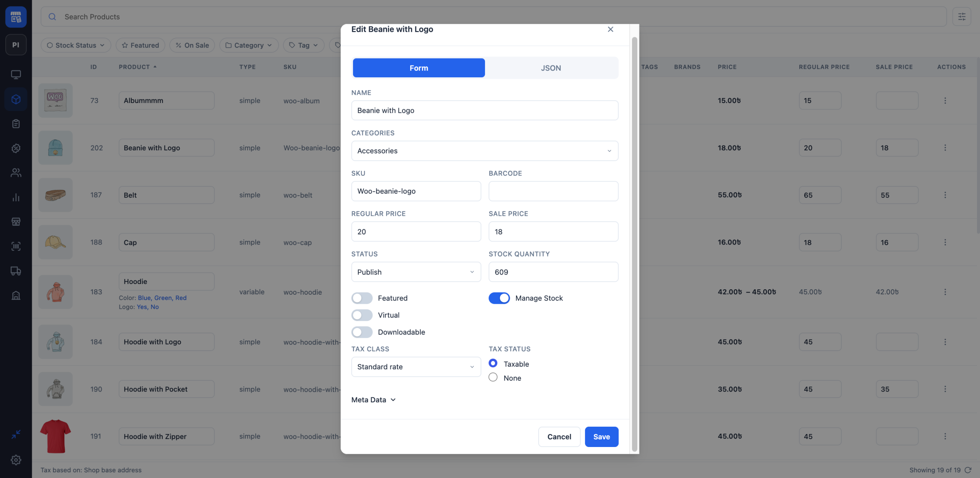Open the Categories dropdown showing Accessories

pos(485,151)
